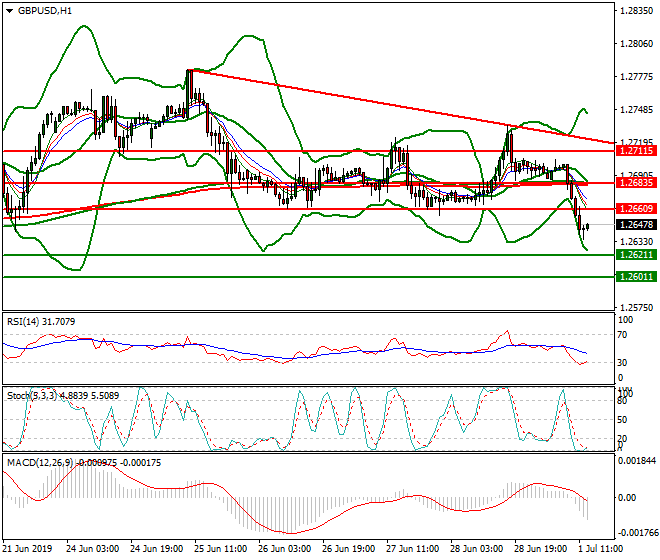Click the 25 Jun 11:00 time label

point(220,549)
